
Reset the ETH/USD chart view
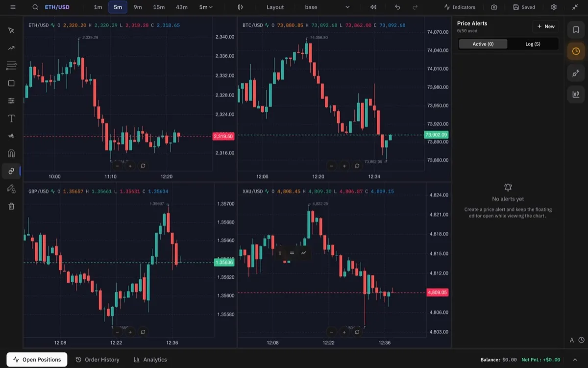point(143,166)
